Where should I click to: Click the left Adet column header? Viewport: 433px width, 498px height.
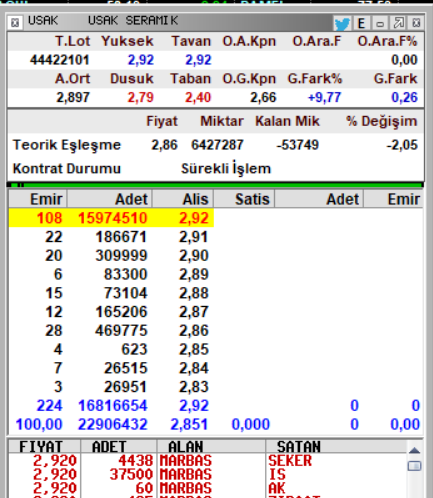pyautogui.click(x=110, y=199)
